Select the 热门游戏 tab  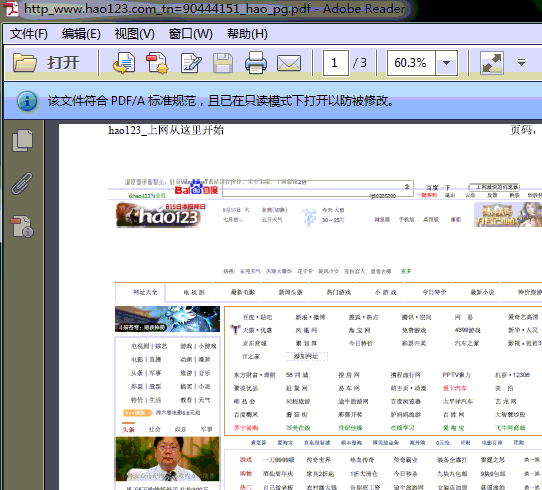click(x=339, y=292)
